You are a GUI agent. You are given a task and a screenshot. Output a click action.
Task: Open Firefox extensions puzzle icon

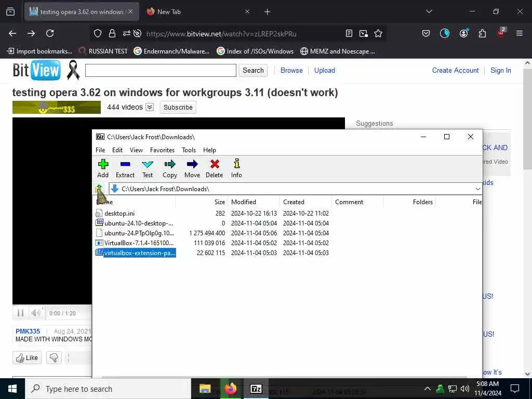point(482,33)
